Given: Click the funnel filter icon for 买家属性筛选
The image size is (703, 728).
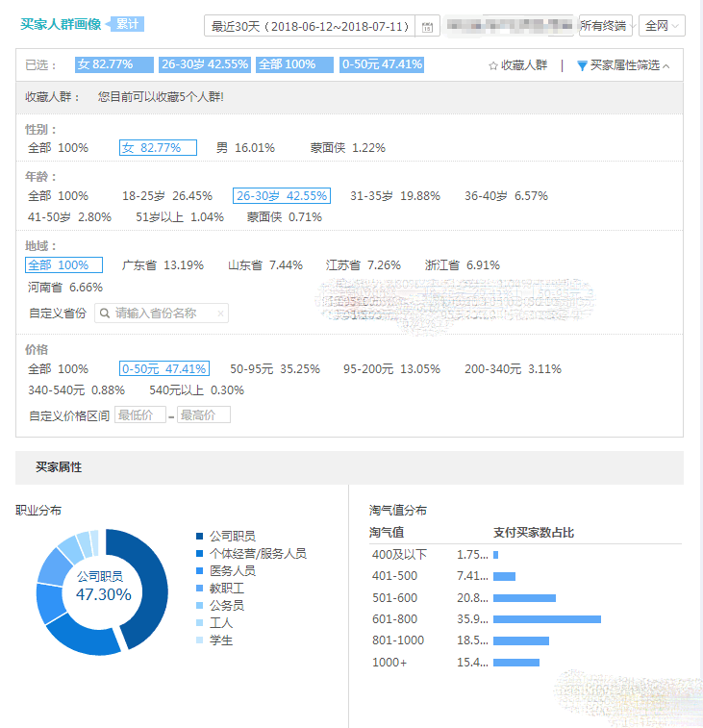Looking at the screenshot, I should tap(582, 66).
